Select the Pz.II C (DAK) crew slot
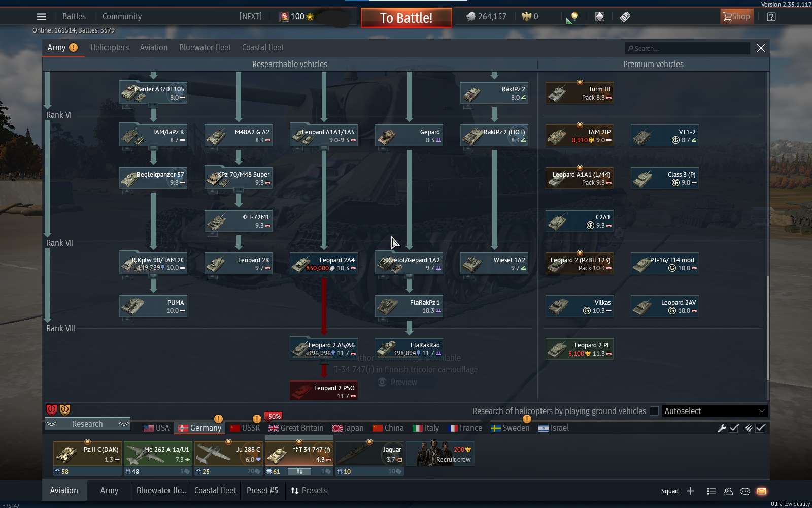Screen dimensions: 812x508 coord(87,454)
